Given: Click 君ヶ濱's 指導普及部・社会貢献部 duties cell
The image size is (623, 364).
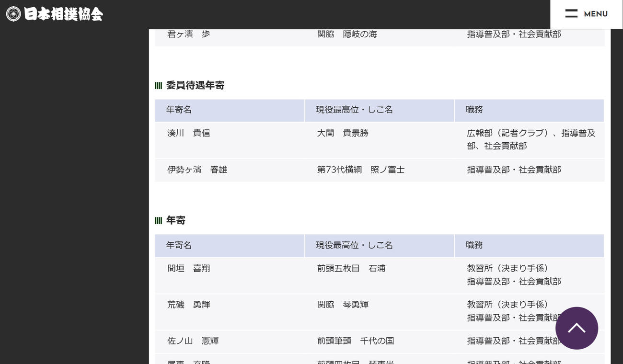Looking at the screenshot, I should pyautogui.click(x=529, y=37).
